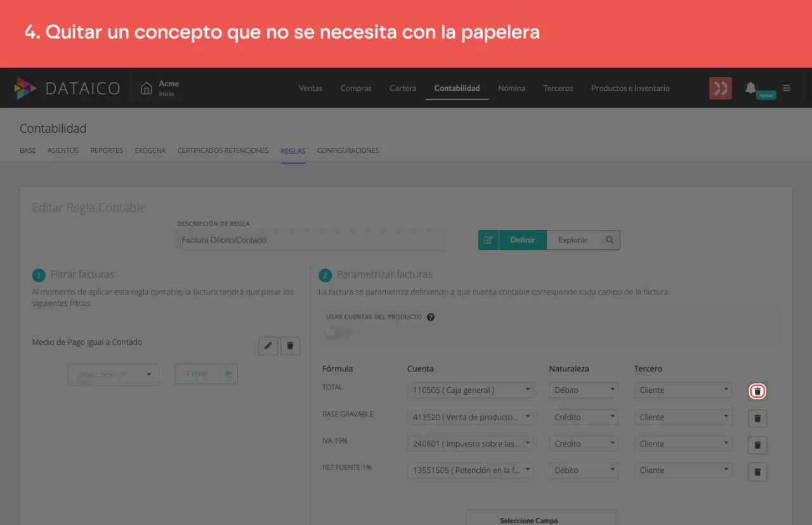Screen dimensions: 812x525
Task: Switch to Certificados Retenciones tab
Action: tap(223, 151)
